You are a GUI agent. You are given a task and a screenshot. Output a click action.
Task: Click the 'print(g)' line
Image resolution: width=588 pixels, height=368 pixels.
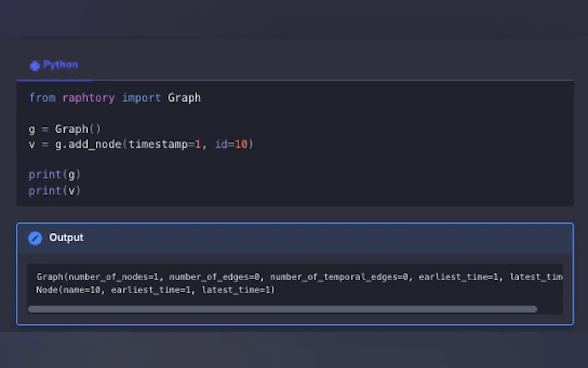[x=54, y=175]
